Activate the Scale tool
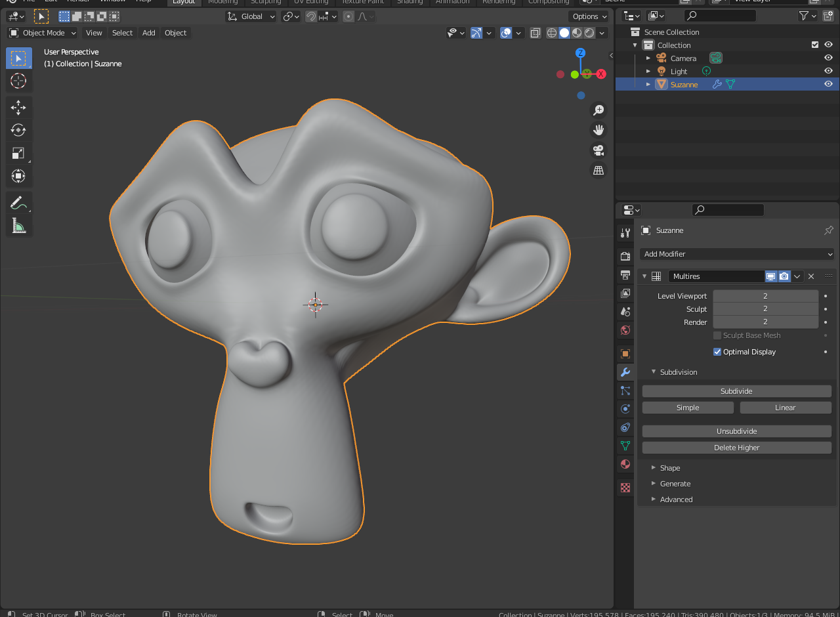This screenshot has width=840, height=617. [x=18, y=153]
